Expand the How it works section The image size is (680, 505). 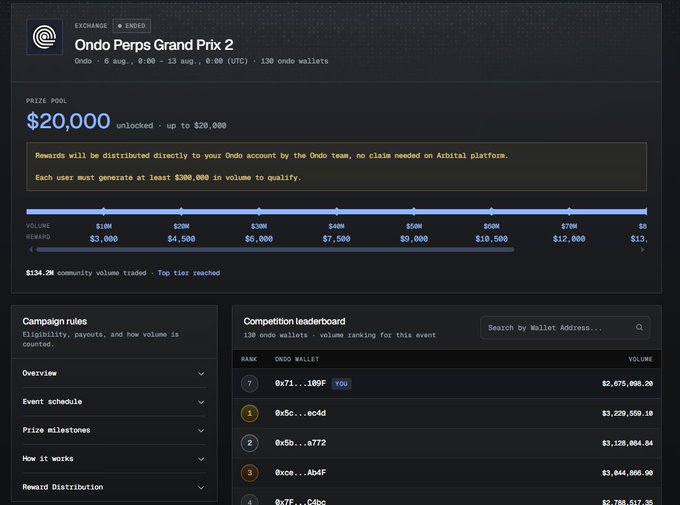[x=114, y=459]
